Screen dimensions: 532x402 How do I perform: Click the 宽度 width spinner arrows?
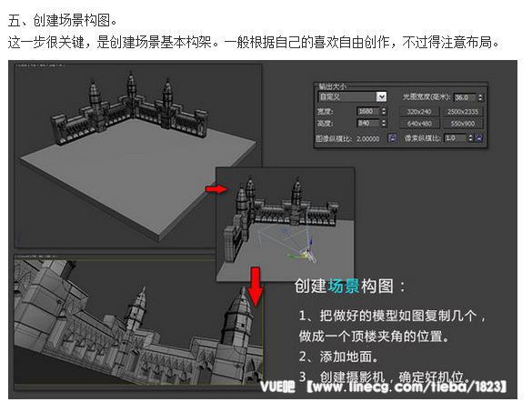click(384, 111)
